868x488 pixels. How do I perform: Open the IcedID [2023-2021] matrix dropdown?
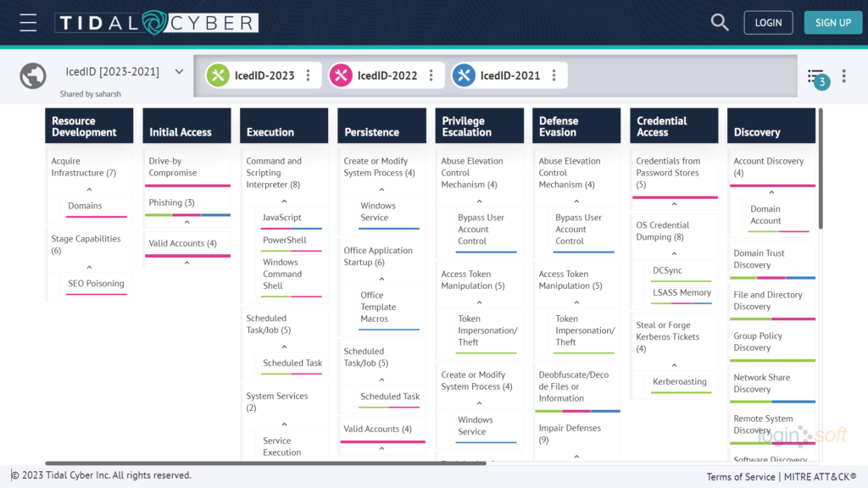click(x=179, y=71)
